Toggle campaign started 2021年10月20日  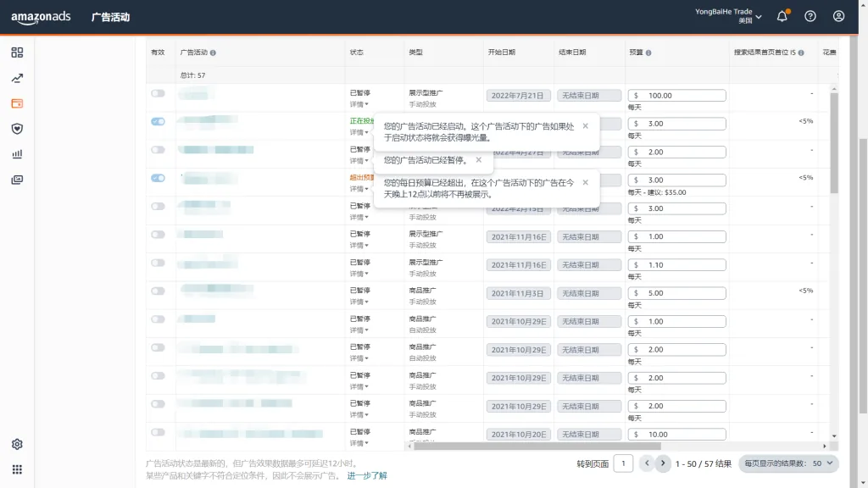(x=158, y=432)
